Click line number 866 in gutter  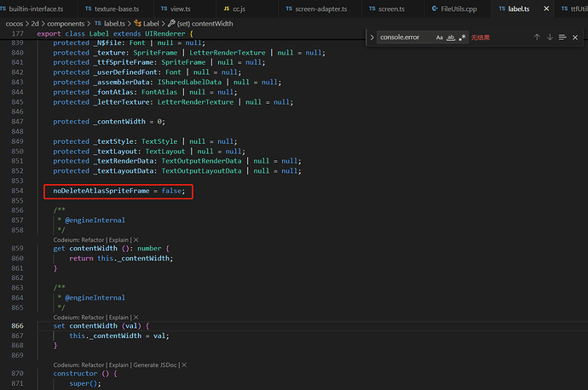pyautogui.click(x=17, y=326)
